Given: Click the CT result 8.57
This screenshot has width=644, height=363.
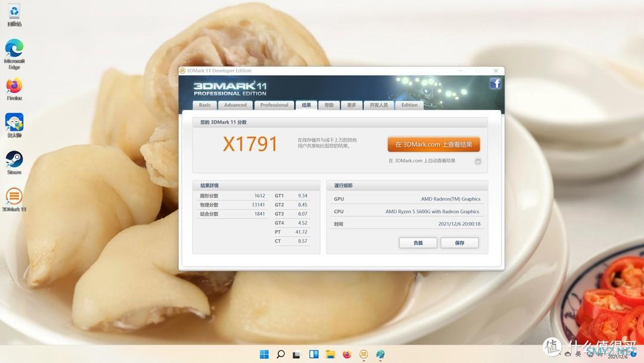Looking at the screenshot, I should pos(303,241).
